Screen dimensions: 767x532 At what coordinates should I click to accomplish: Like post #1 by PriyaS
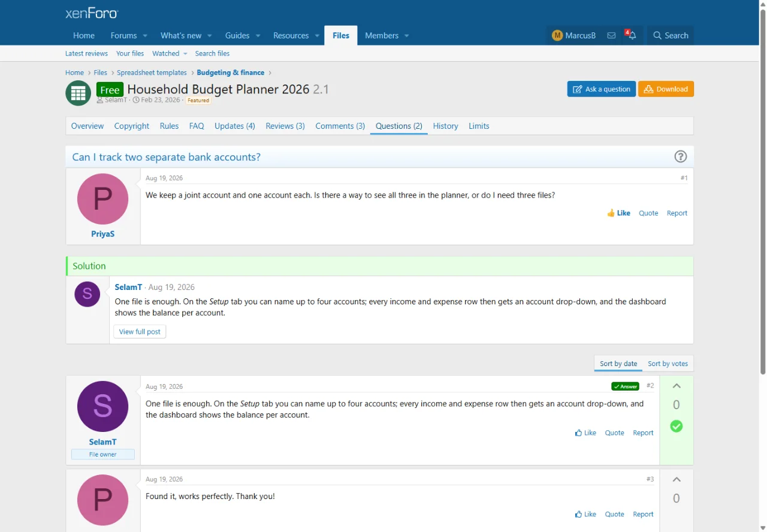point(618,213)
